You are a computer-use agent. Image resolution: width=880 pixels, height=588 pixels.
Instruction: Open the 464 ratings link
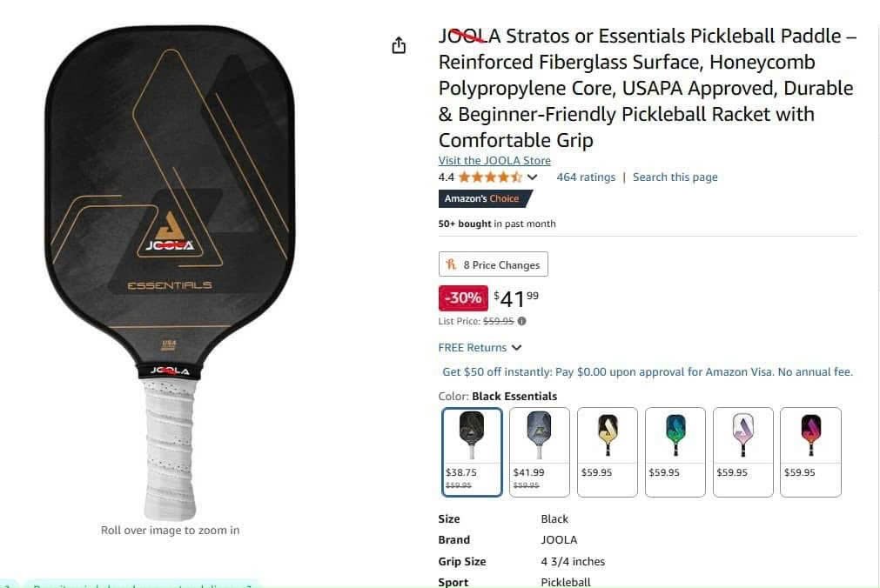[586, 177]
